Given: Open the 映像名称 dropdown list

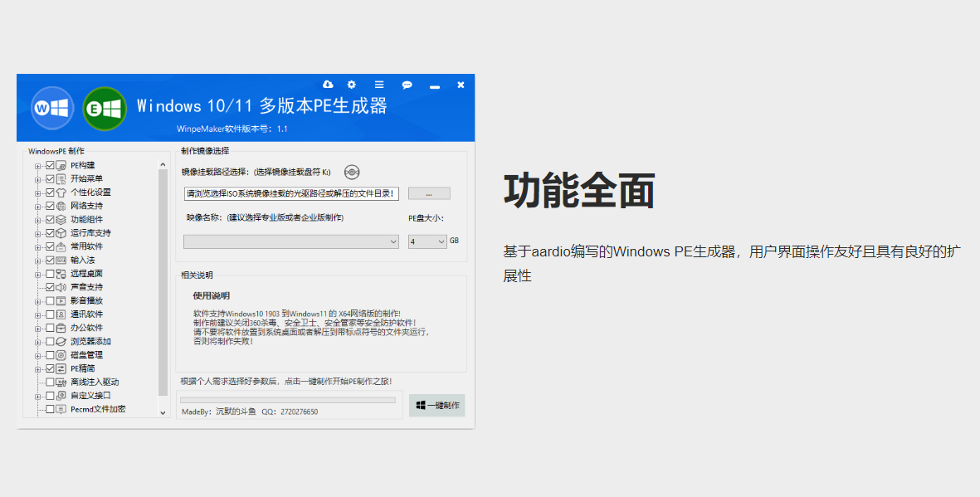Looking at the screenshot, I should click(290, 241).
